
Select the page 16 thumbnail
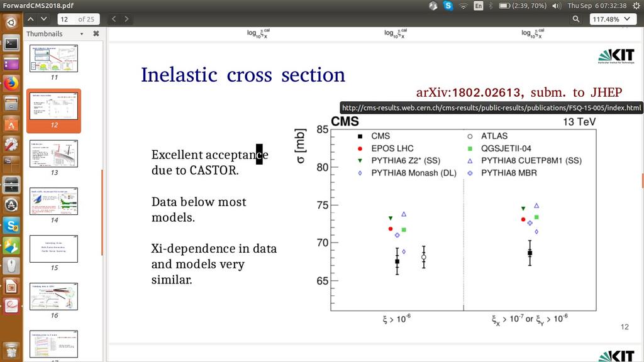pos(54,297)
